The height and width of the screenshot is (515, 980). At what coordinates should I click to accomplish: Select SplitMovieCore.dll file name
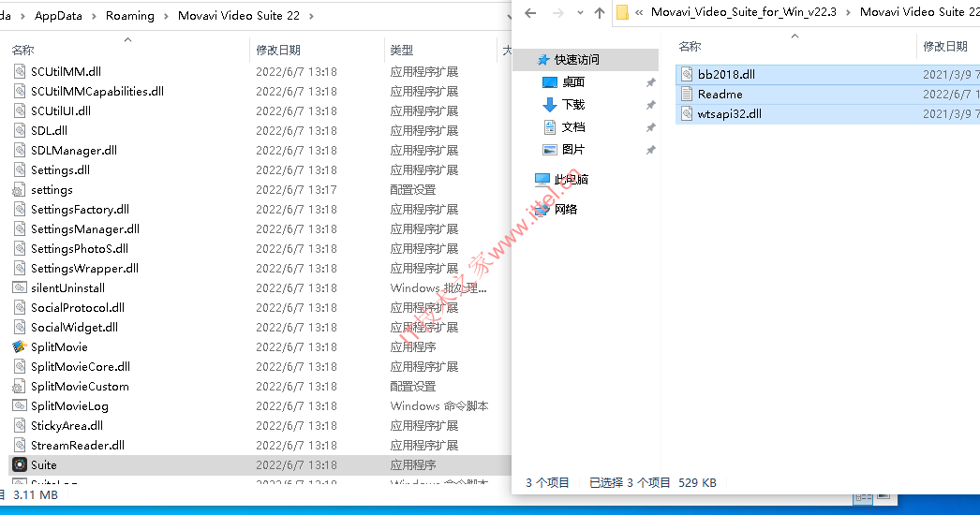pyautogui.click(x=81, y=367)
